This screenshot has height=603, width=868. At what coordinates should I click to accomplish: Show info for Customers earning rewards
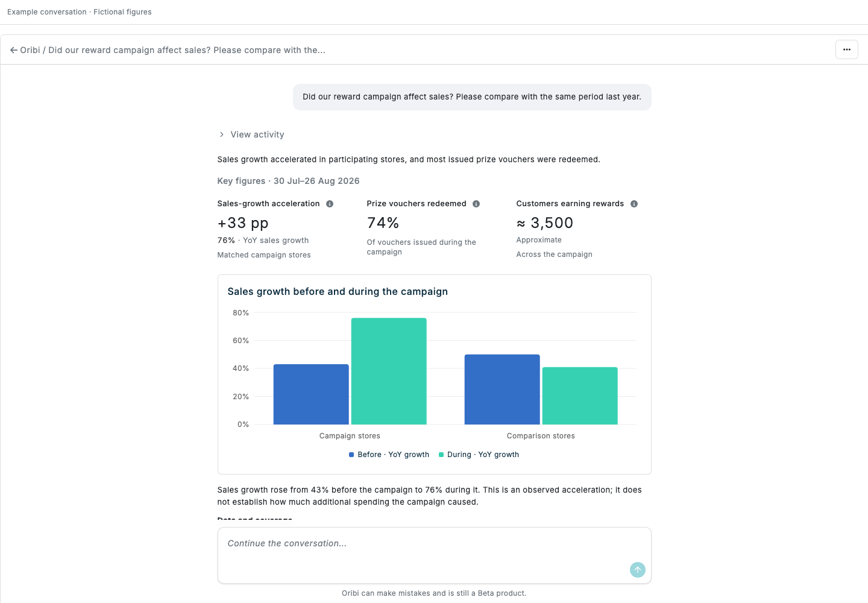point(634,204)
